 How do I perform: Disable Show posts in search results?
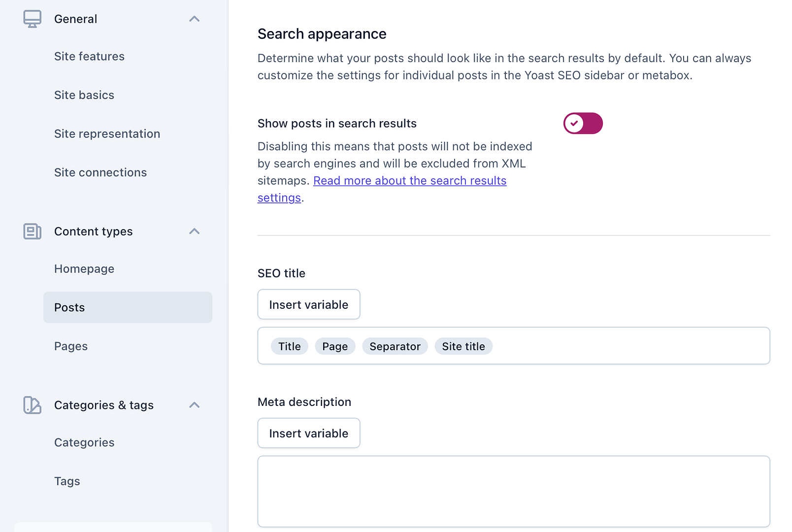click(583, 123)
